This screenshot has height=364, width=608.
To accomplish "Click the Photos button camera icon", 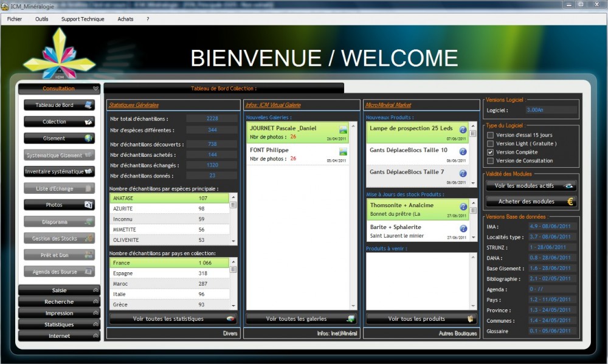I will pyautogui.click(x=88, y=205).
